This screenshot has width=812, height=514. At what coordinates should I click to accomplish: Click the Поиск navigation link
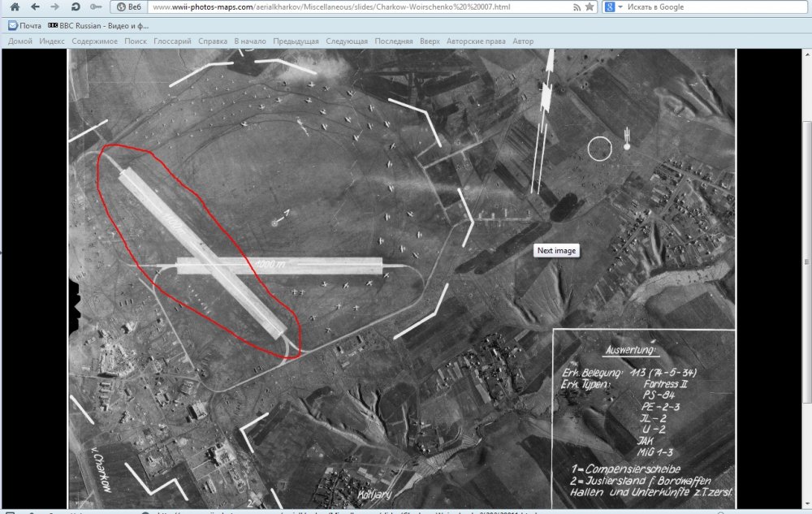click(x=136, y=41)
